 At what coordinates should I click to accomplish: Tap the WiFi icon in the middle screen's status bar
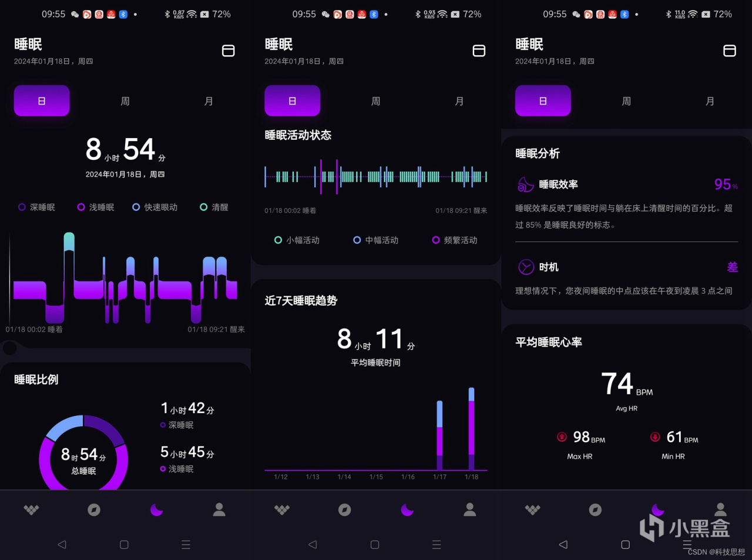pos(442,14)
